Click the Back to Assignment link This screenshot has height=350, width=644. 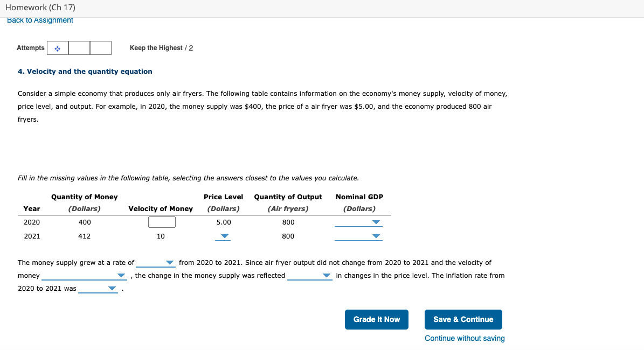40,20
